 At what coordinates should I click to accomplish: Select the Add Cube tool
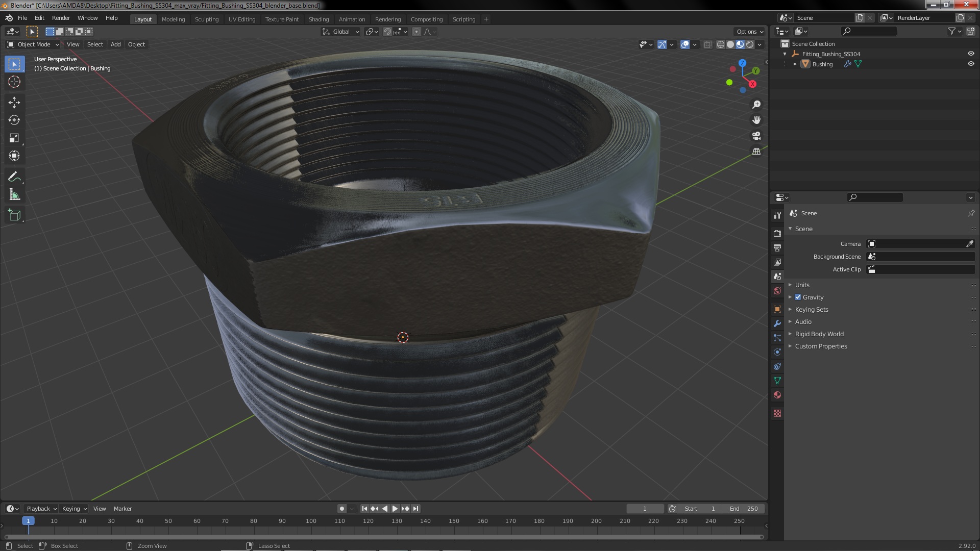[x=14, y=215]
